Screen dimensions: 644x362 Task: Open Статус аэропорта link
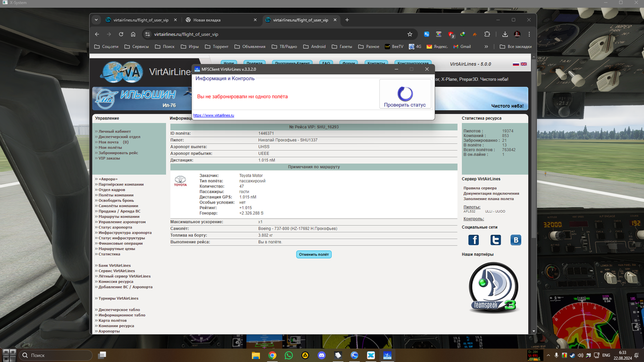click(x=115, y=227)
